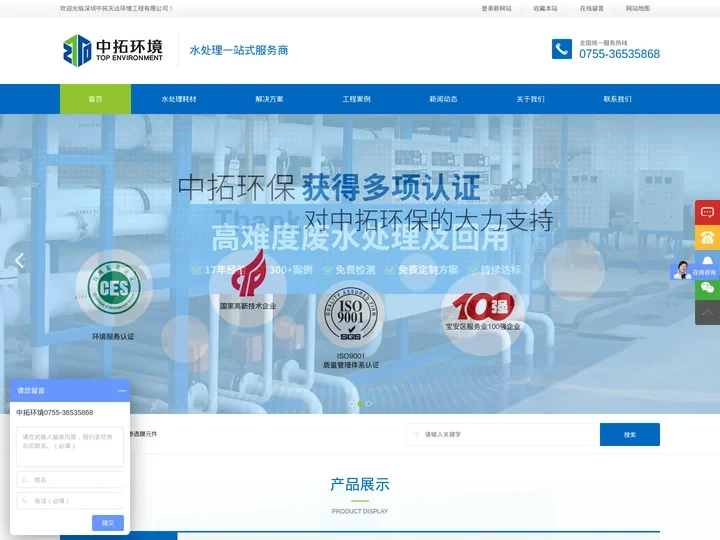720x540 pixels.
Task: Focus the keyword search input field
Action: (503, 434)
